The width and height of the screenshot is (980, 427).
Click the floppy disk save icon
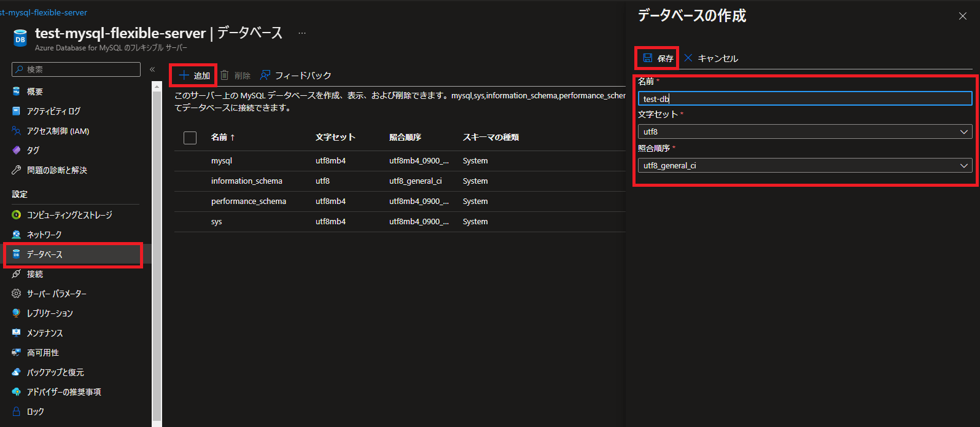(x=648, y=58)
